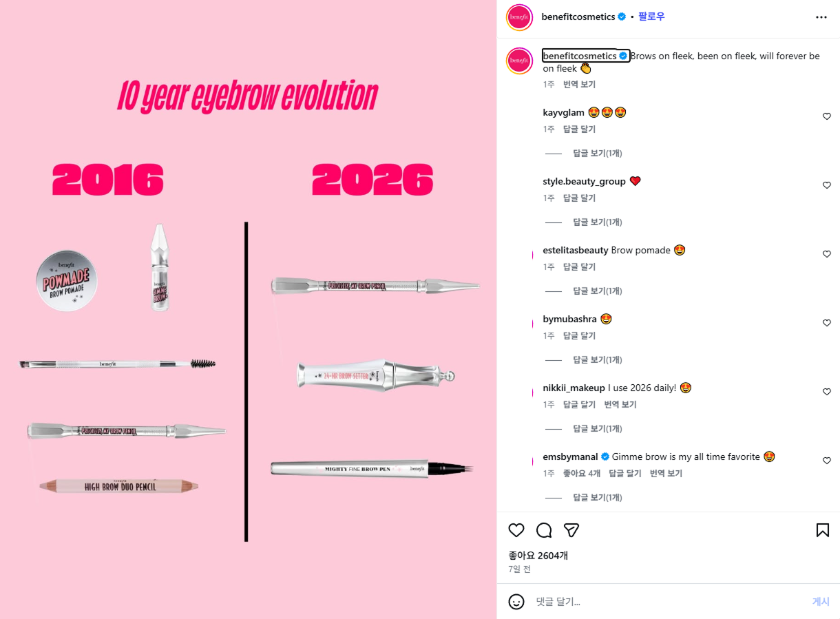Click benefitcosmetics profile avatar in header
840x619 pixels.
[x=519, y=17]
